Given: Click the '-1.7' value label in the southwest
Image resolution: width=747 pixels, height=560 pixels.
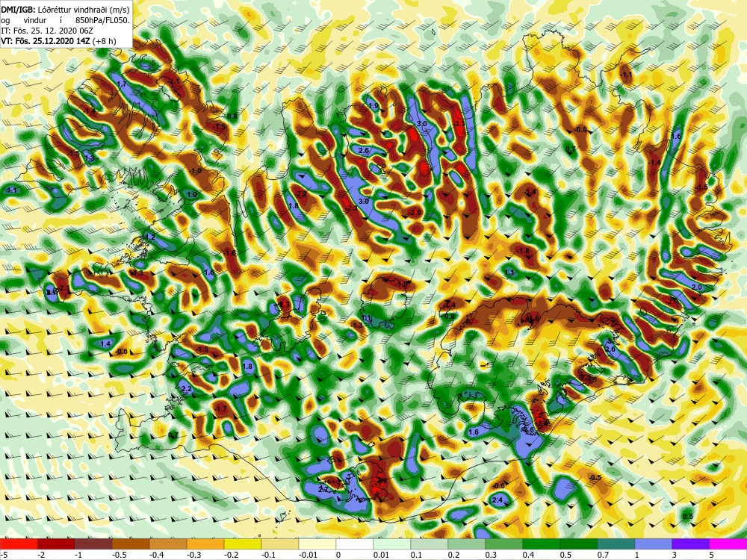Looking at the screenshot, I should pyautogui.click(x=220, y=409).
